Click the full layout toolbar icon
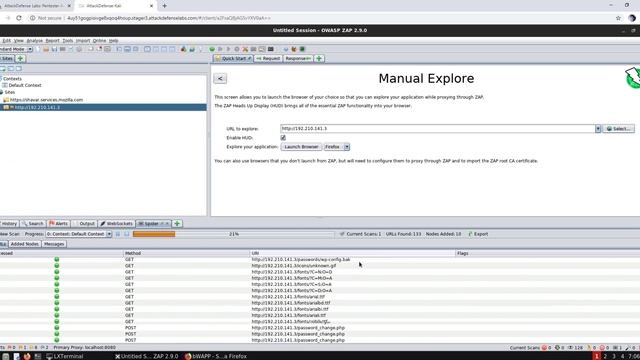Image resolution: width=640 pixels, height=360 pixels. pyautogui.click(x=136, y=49)
